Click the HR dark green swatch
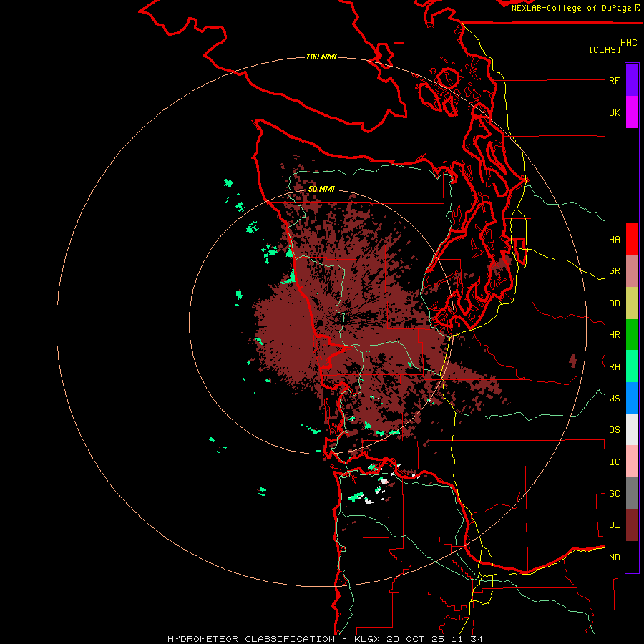The height and width of the screenshot is (644, 644). pyautogui.click(x=632, y=335)
